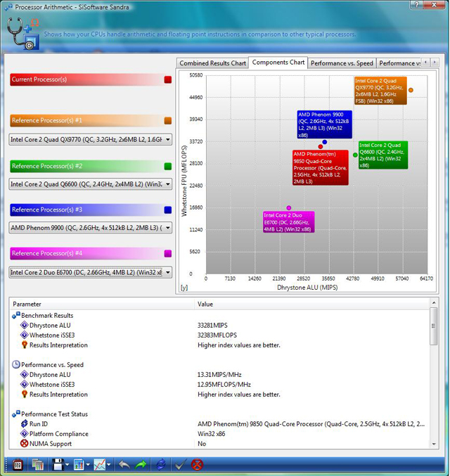Select the 33281MIPS value
This screenshot has width=450, height=476.
click(212, 325)
